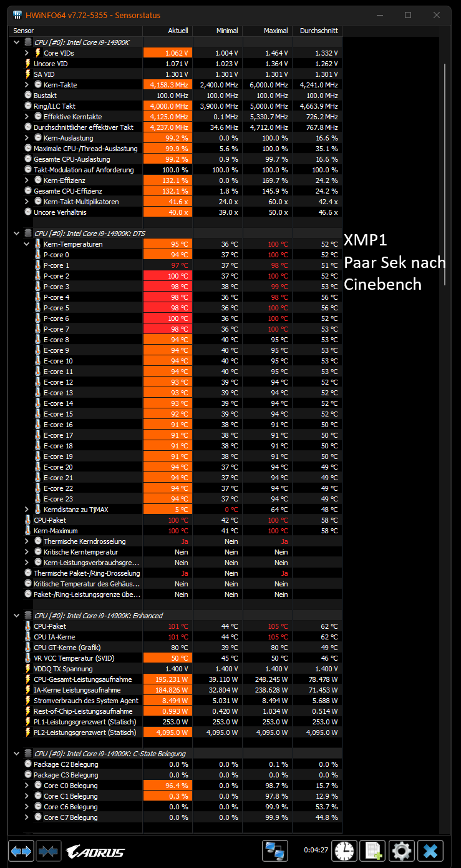Select the Stromverbrauch des System Agent row
The width and height of the screenshot is (461, 868).
tap(177, 701)
